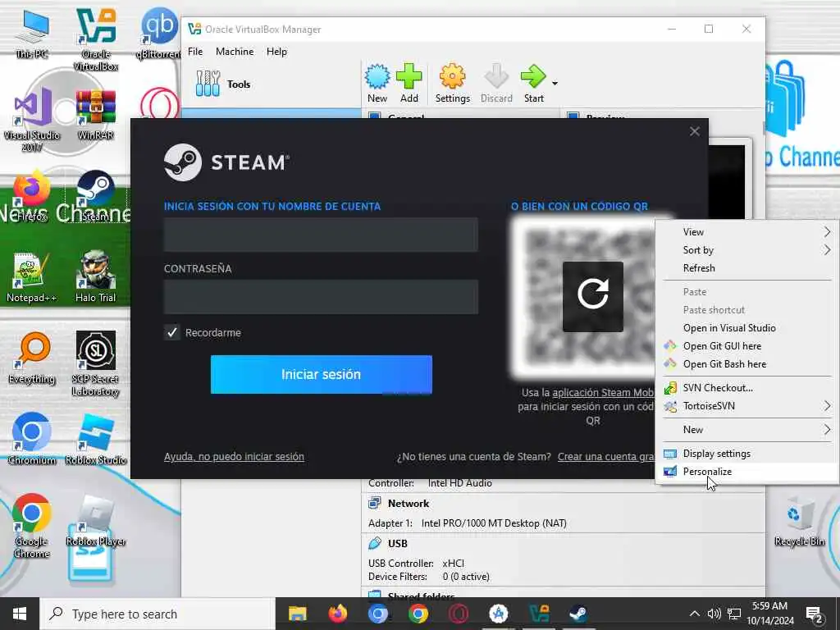Screen dimensions: 840x630
Task: Select the Recycle Bin desktop icon
Action: coord(799,521)
